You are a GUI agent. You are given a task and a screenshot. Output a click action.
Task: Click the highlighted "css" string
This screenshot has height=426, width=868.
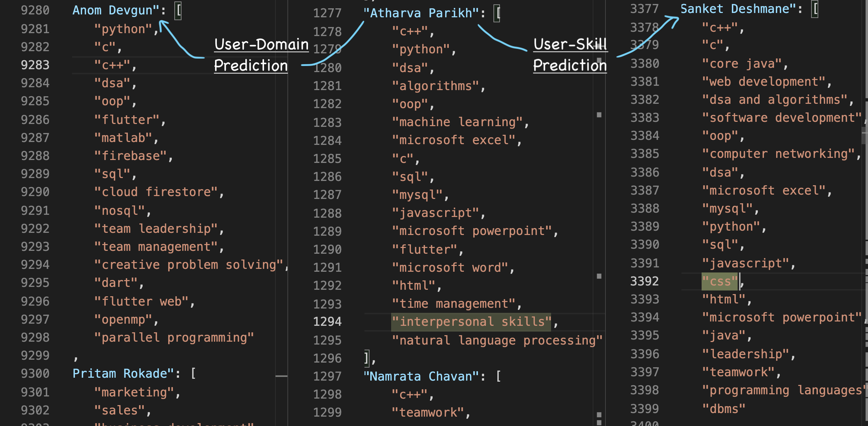720,281
